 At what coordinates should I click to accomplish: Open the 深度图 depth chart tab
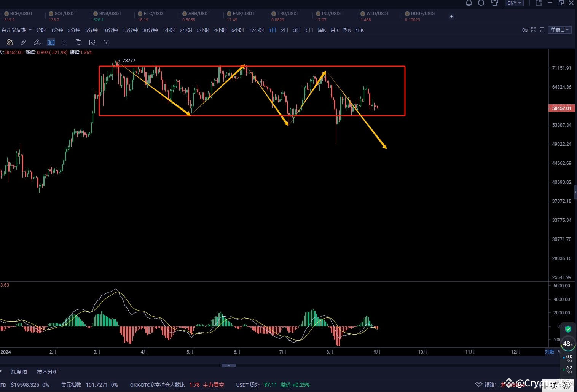point(19,372)
